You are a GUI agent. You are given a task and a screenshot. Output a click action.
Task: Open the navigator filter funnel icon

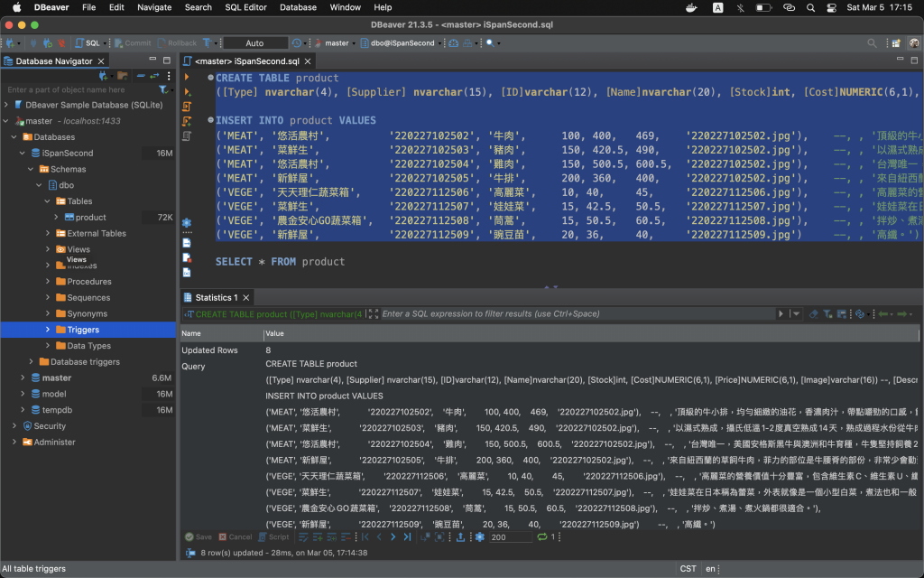163,89
